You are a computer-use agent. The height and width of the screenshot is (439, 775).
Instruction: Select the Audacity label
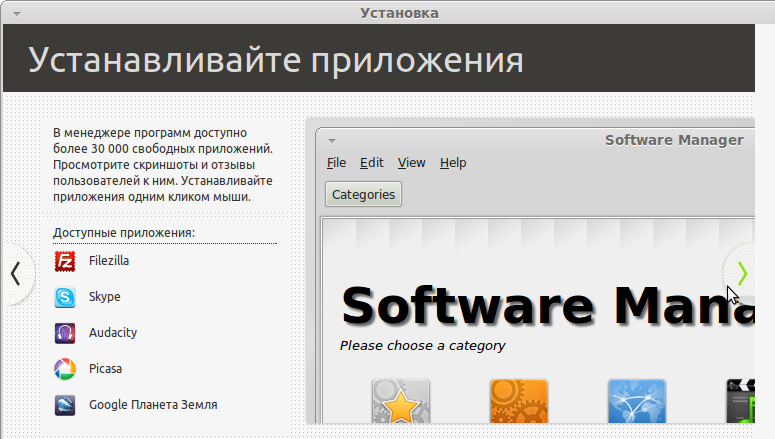tap(113, 333)
